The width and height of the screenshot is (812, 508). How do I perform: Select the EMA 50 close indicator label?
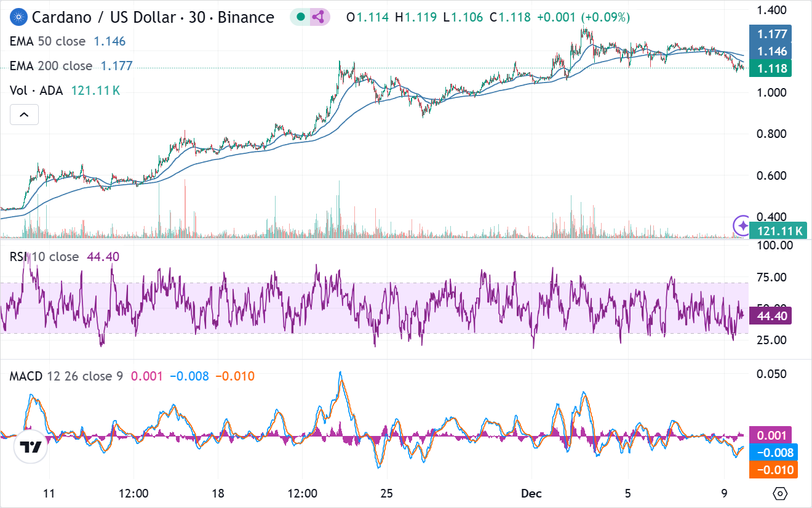pyautogui.click(x=49, y=41)
